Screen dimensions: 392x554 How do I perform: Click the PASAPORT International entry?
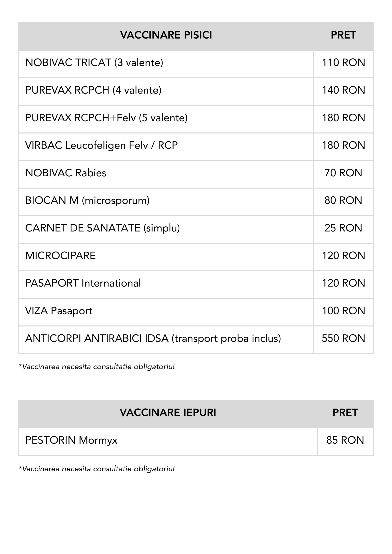pyautogui.click(x=83, y=283)
